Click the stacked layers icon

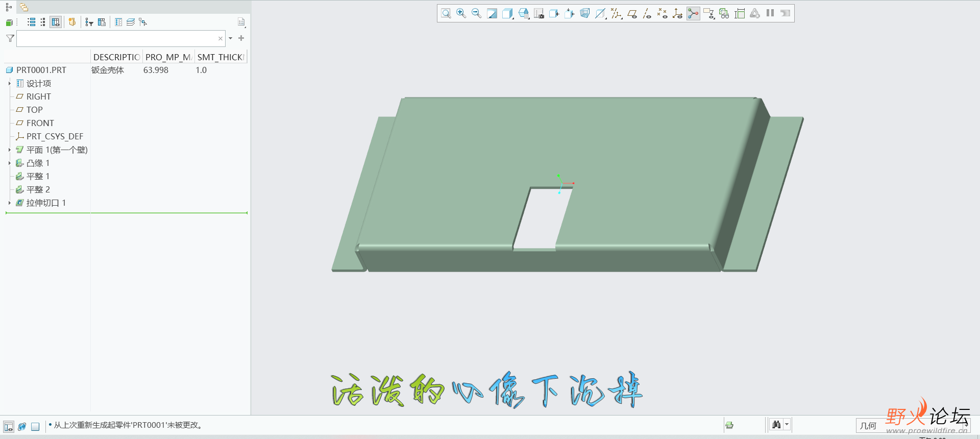pos(131,22)
